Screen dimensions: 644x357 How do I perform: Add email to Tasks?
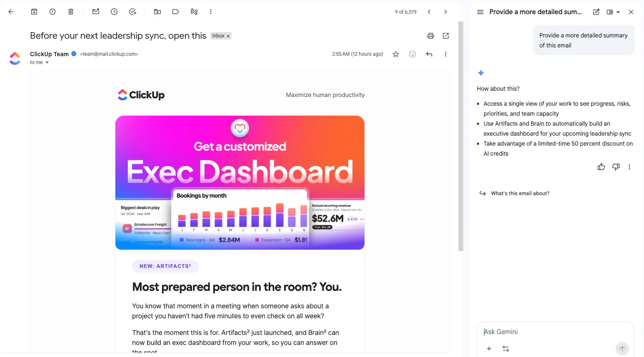(132, 12)
